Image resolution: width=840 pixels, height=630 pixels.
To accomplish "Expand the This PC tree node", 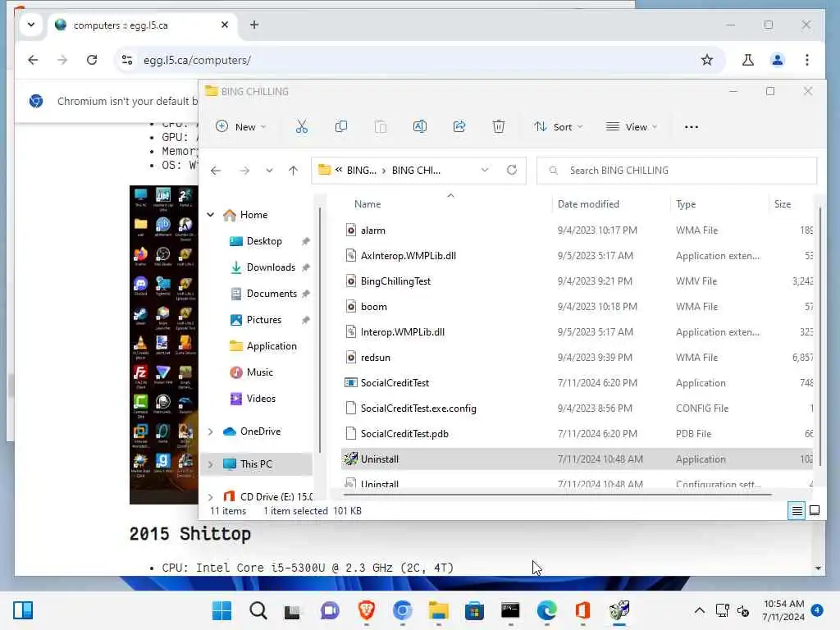I will 211,464.
